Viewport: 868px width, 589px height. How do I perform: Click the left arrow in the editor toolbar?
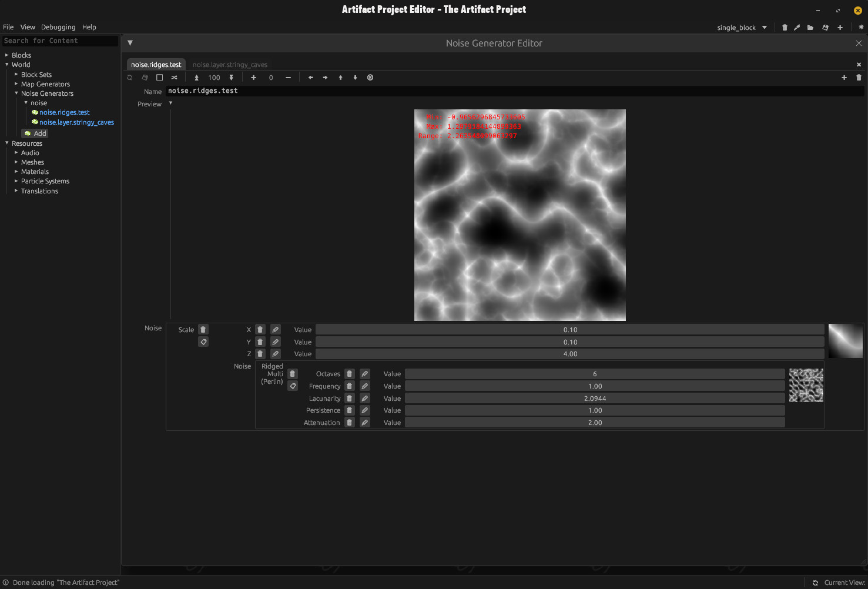(x=311, y=78)
